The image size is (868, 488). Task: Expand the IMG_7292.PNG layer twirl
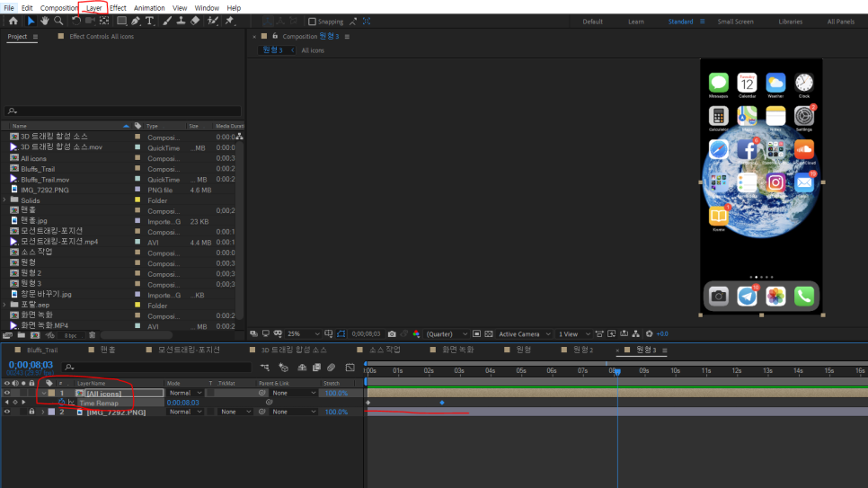click(43, 413)
